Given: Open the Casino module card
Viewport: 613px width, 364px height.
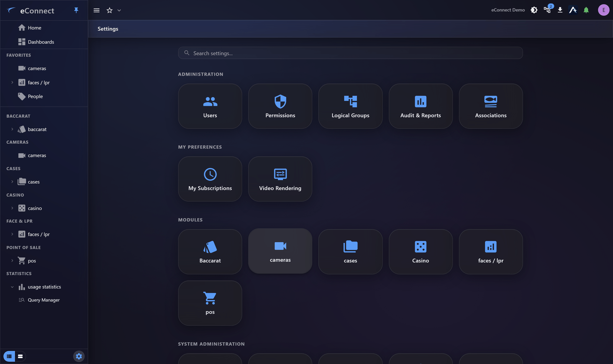Looking at the screenshot, I should click(421, 252).
